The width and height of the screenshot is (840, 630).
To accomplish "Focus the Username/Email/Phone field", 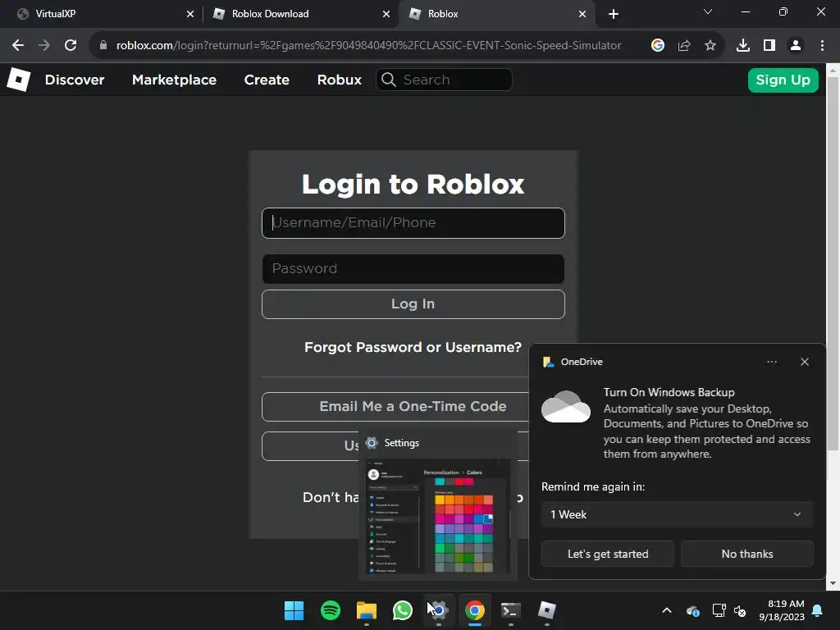I will [x=413, y=223].
